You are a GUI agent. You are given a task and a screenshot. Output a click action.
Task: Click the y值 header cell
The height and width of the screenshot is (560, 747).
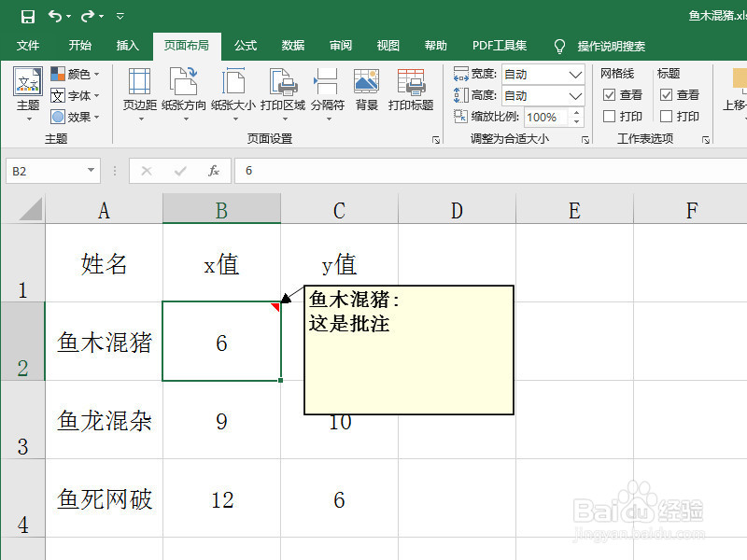[x=339, y=263]
